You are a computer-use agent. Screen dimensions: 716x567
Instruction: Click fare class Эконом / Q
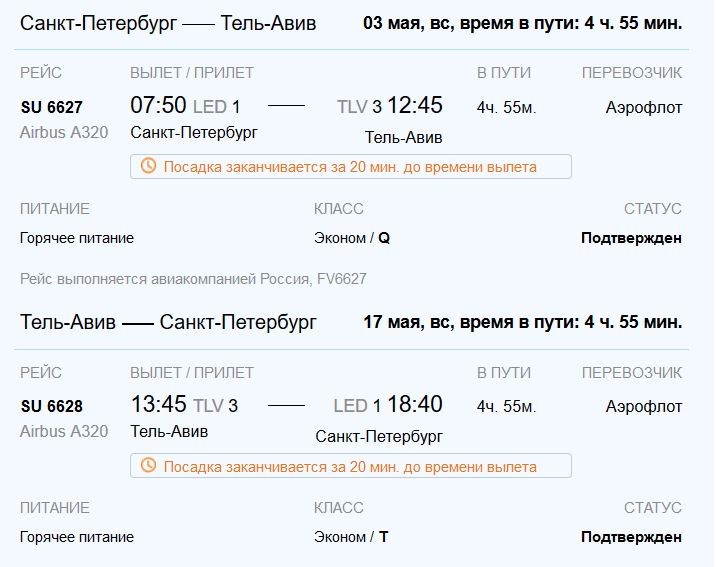[x=351, y=238]
